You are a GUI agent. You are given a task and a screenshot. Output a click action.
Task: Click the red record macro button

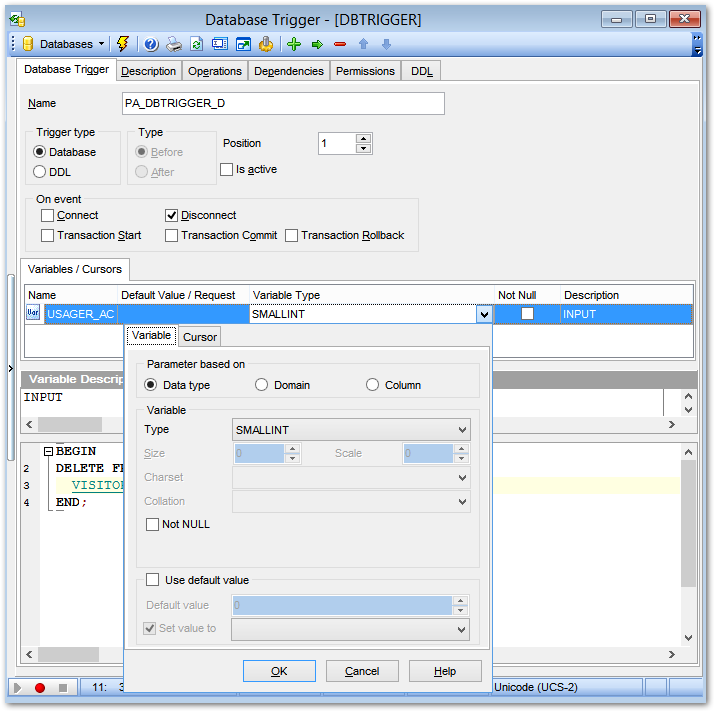pyautogui.click(x=40, y=688)
